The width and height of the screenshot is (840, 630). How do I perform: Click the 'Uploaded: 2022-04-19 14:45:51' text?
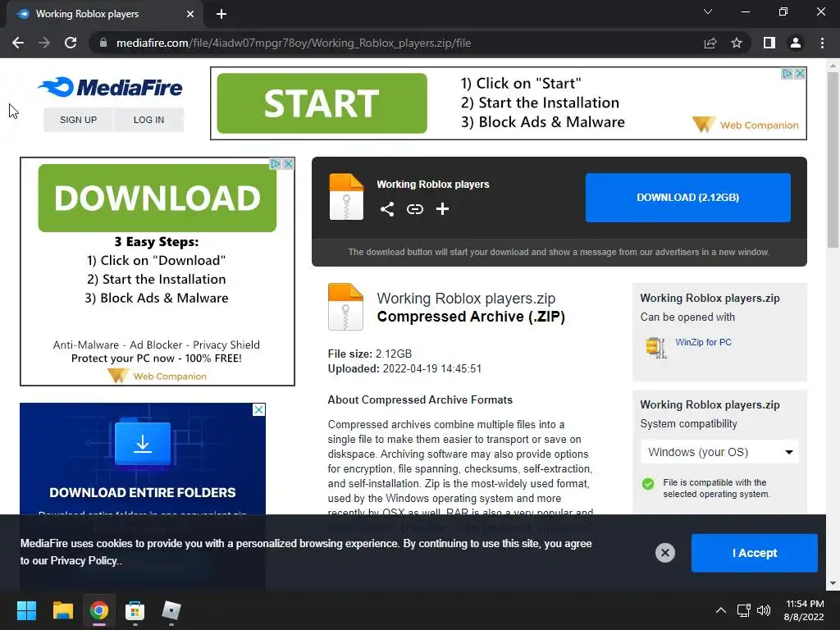[x=404, y=368]
